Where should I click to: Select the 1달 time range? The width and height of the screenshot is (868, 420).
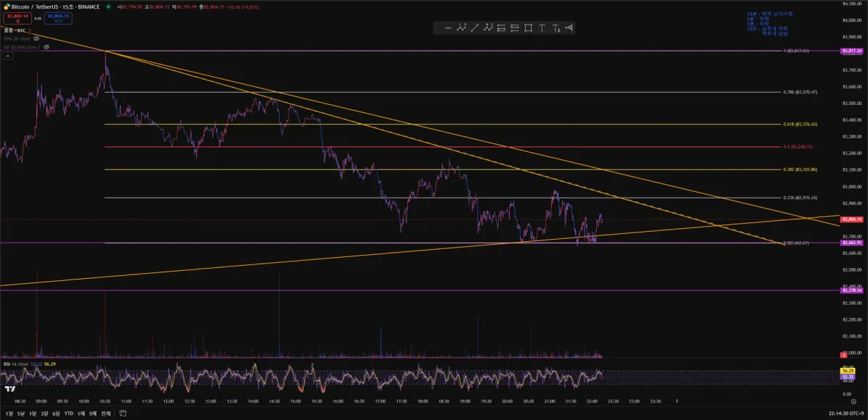coord(33,413)
